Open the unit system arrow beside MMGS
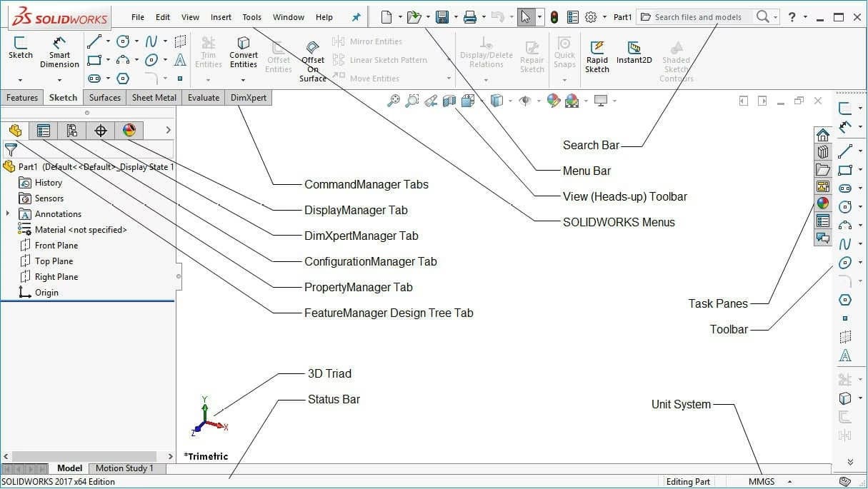The image size is (868, 489). (x=789, y=482)
